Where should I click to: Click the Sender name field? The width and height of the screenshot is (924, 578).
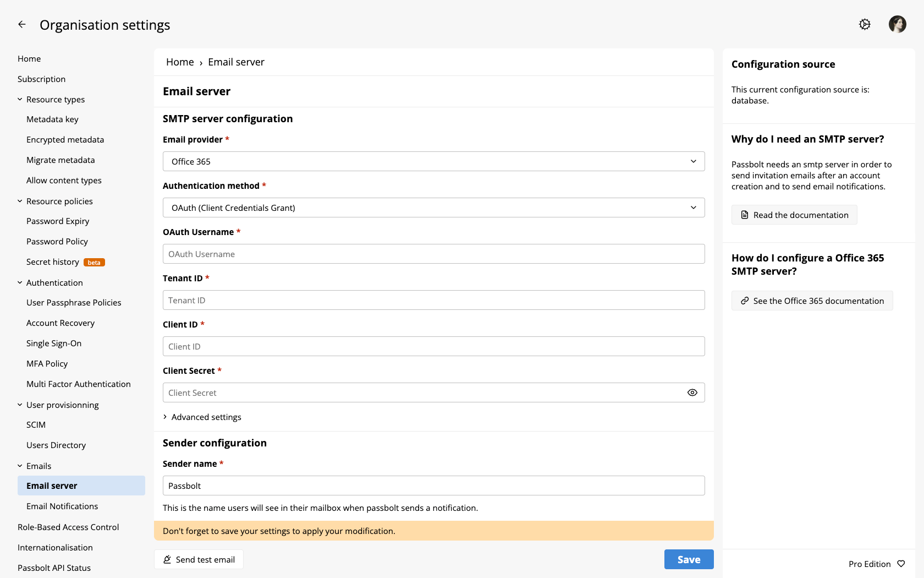pos(434,486)
